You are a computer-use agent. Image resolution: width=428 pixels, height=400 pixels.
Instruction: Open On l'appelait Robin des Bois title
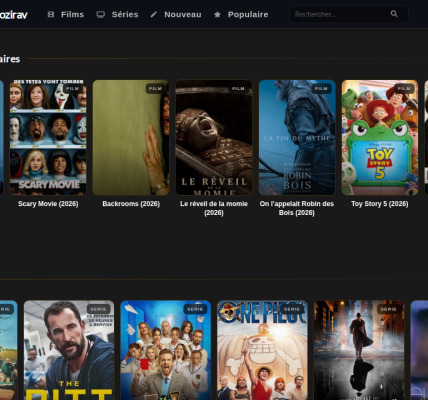(x=297, y=208)
